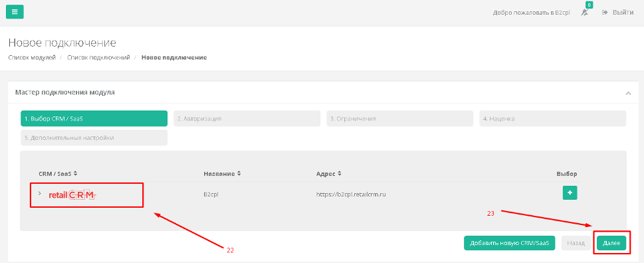Click the green plus select button
The width and height of the screenshot is (644, 263).
(570, 192)
